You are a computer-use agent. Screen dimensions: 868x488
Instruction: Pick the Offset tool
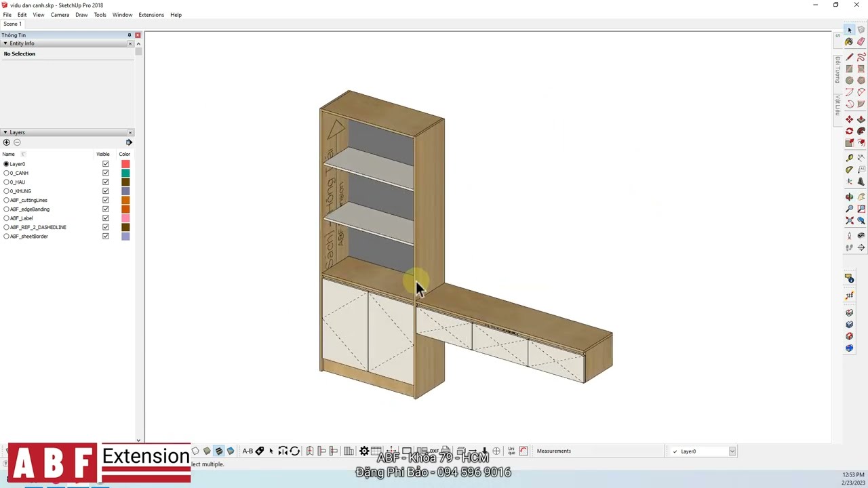pyautogui.click(x=861, y=143)
